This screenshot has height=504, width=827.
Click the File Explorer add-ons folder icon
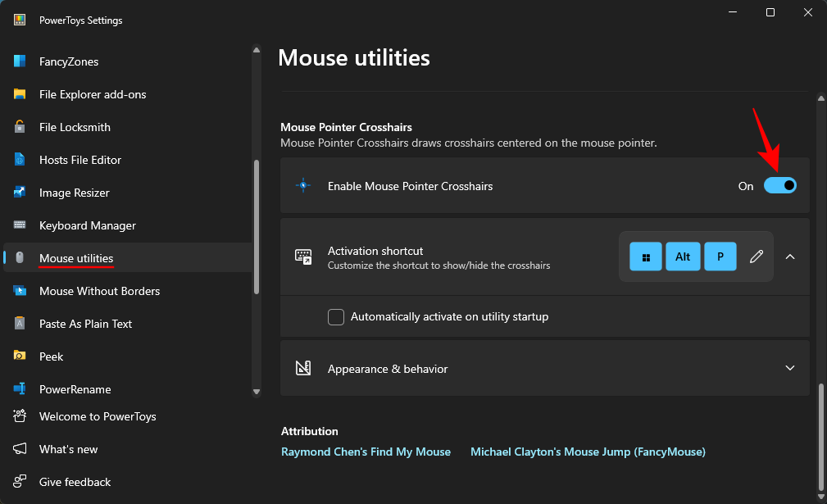pos(20,94)
